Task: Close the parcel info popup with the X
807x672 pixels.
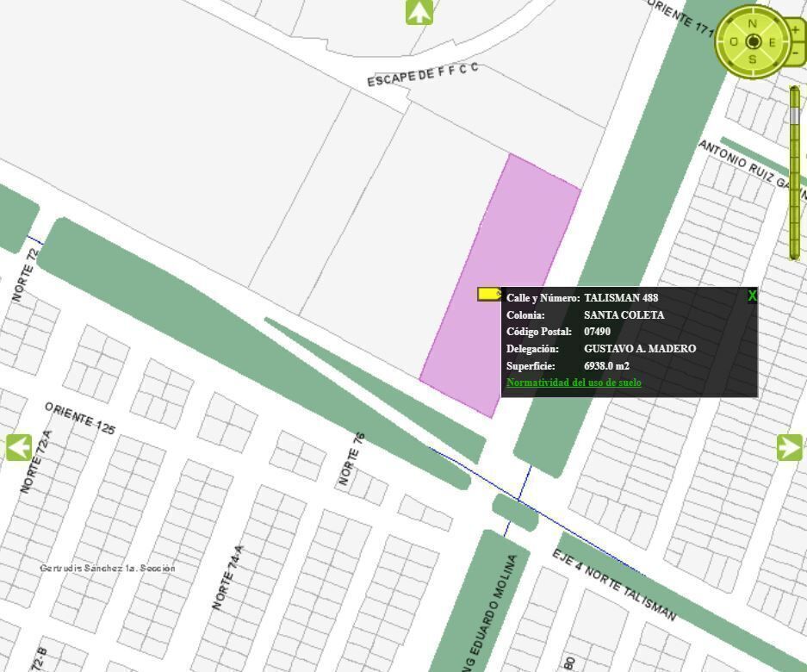Action: (752, 296)
